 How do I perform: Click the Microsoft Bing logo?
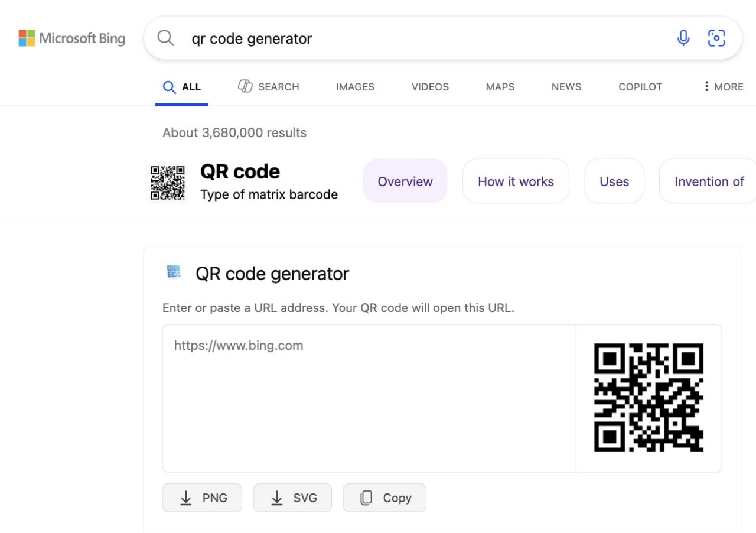pos(72,38)
